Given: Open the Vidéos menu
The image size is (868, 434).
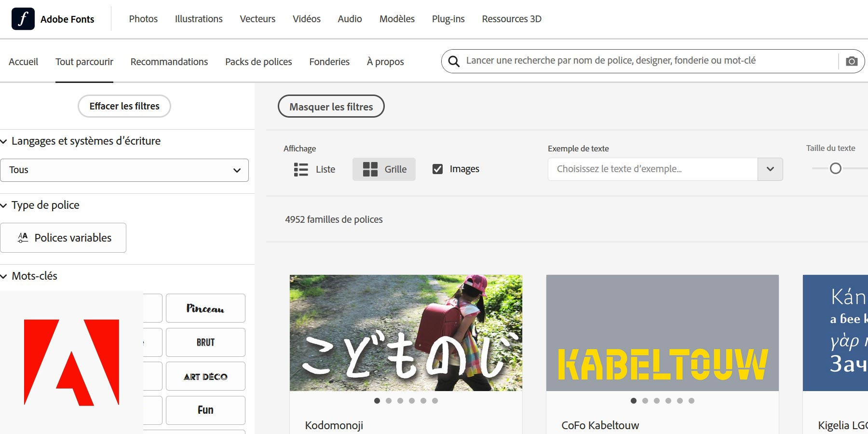Looking at the screenshot, I should (x=307, y=19).
